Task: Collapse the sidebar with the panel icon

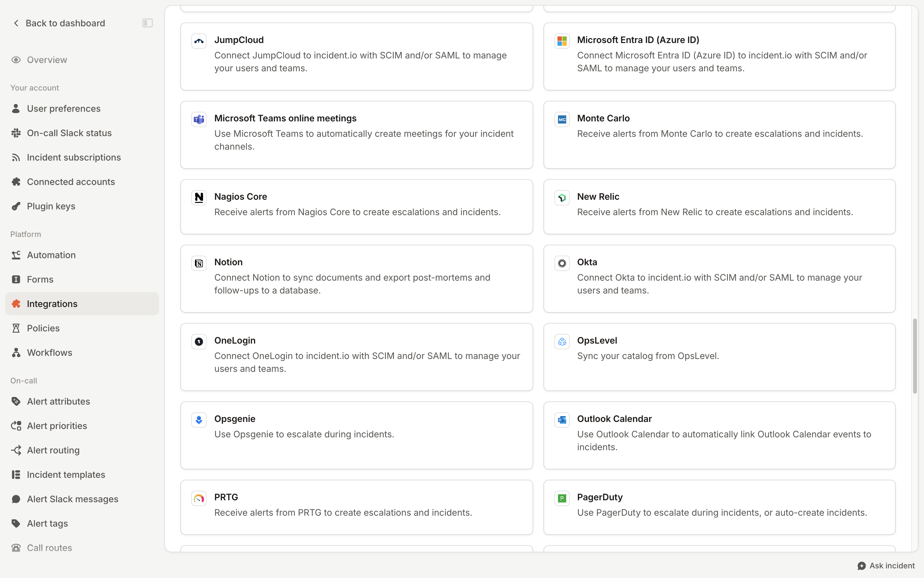Action: (x=148, y=23)
